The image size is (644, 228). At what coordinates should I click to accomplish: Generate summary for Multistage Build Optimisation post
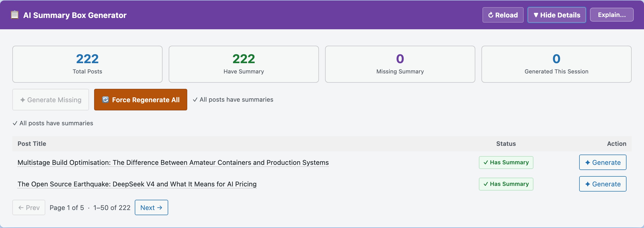603,162
